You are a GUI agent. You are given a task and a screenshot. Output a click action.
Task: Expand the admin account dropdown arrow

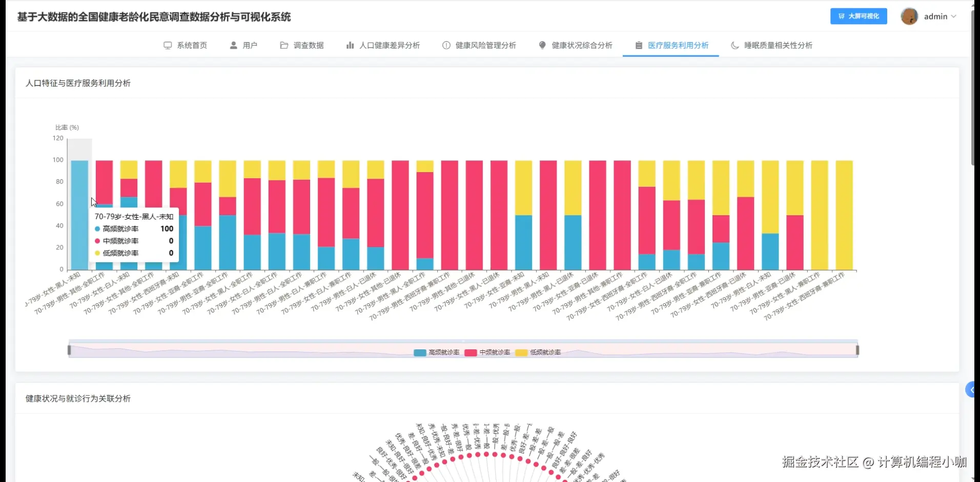pos(954,16)
